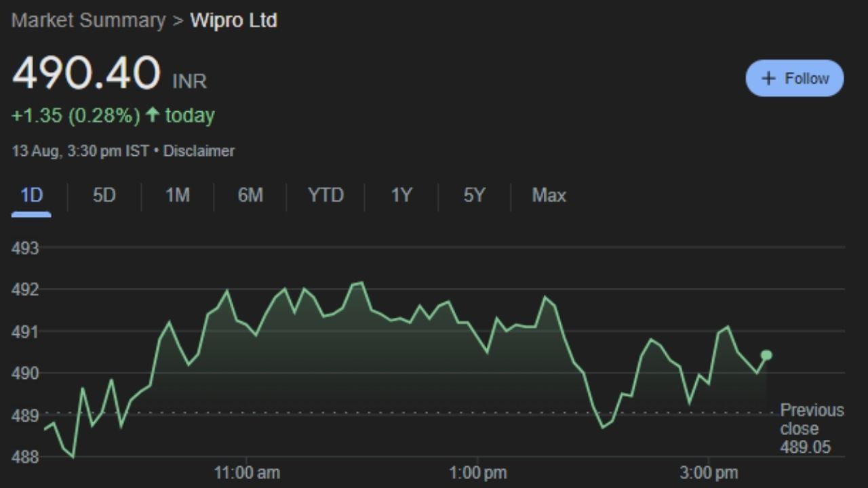Click the 490 y-axis label
Viewport: 868px width, 488px height.
point(25,373)
